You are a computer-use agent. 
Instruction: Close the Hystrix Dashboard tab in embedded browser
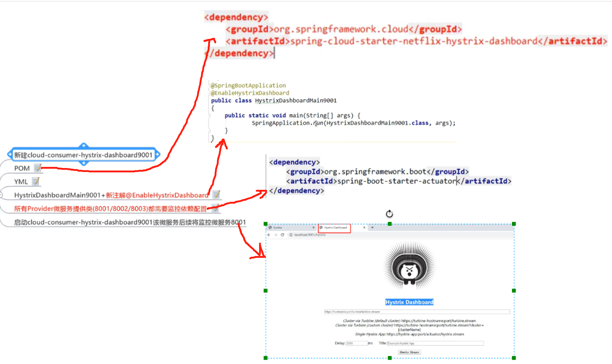364,228
